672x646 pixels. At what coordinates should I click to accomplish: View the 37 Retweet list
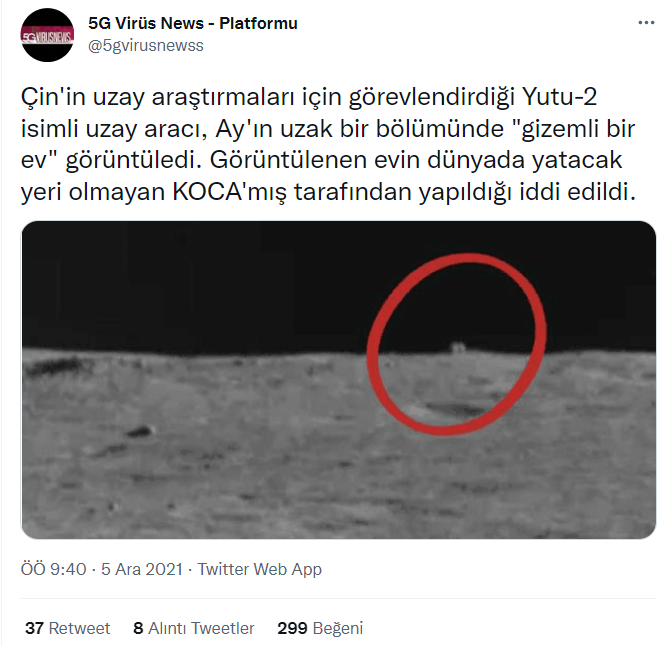[x=68, y=628]
